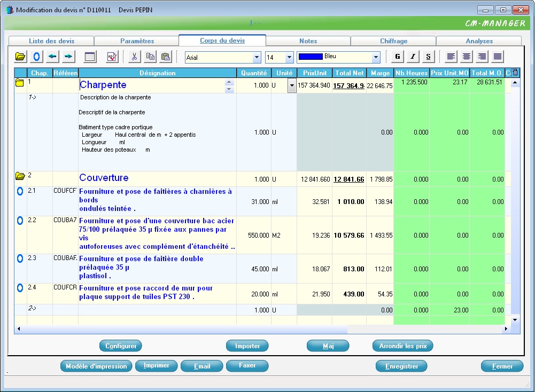Click Total Net value 157 364.9

click(x=348, y=85)
